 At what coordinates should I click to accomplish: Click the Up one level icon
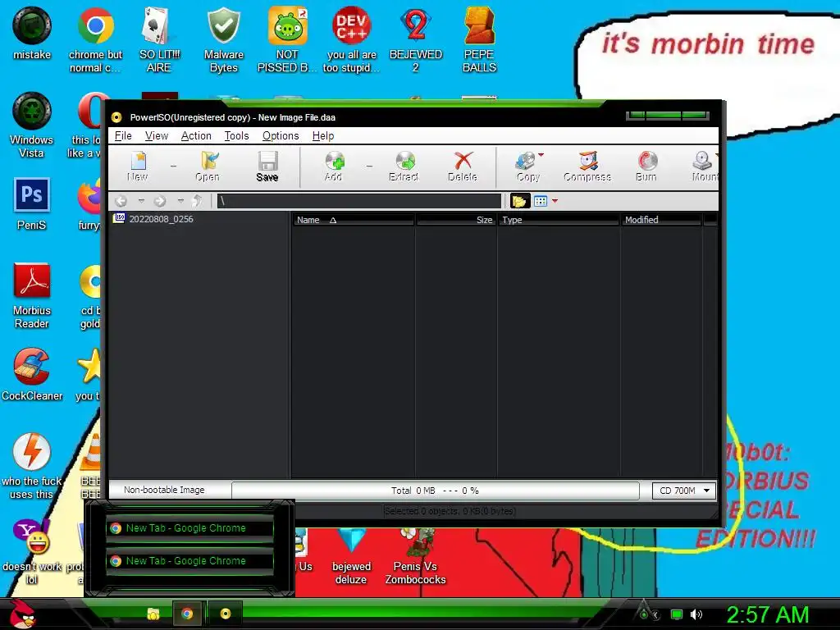click(197, 201)
